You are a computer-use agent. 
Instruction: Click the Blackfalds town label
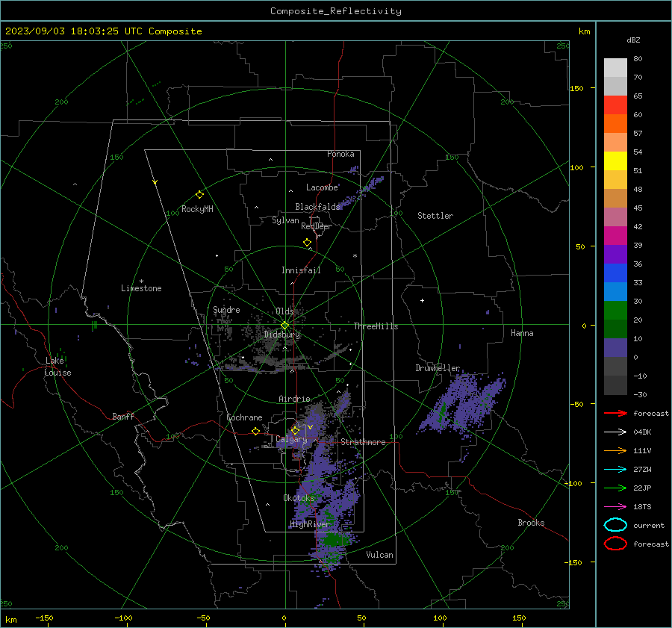click(317, 207)
